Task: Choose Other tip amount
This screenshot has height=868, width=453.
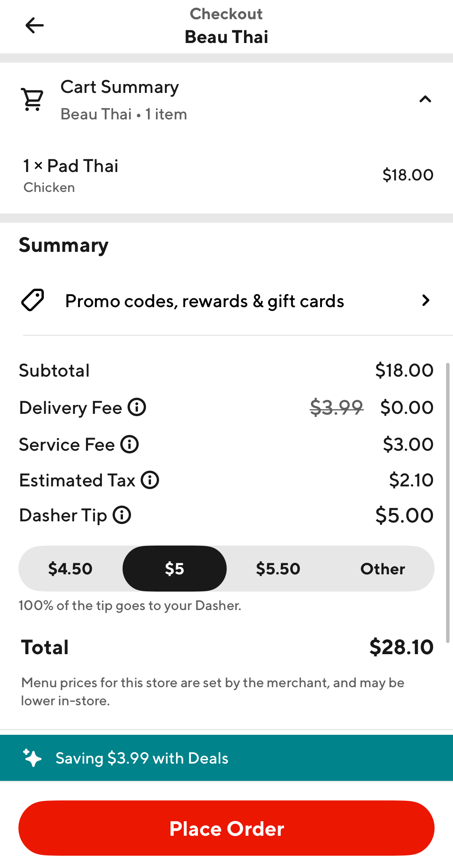Action: click(383, 569)
